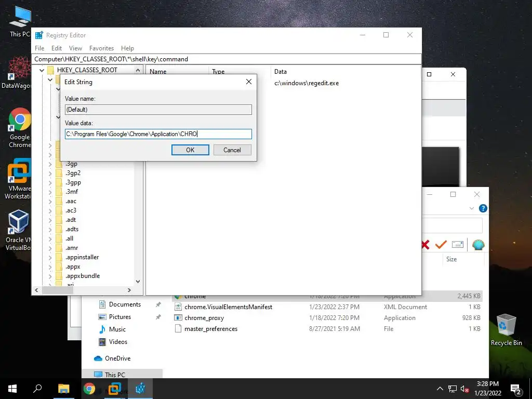532x399 pixels.
Task: Open the network status tray icon
Action: tap(453, 389)
